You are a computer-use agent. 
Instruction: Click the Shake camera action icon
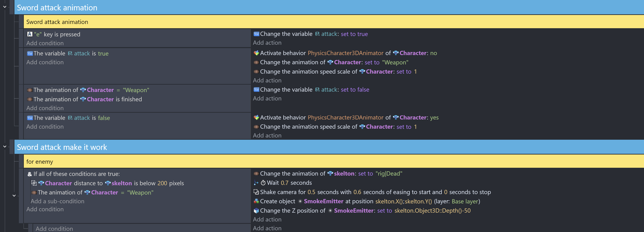pos(256,192)
